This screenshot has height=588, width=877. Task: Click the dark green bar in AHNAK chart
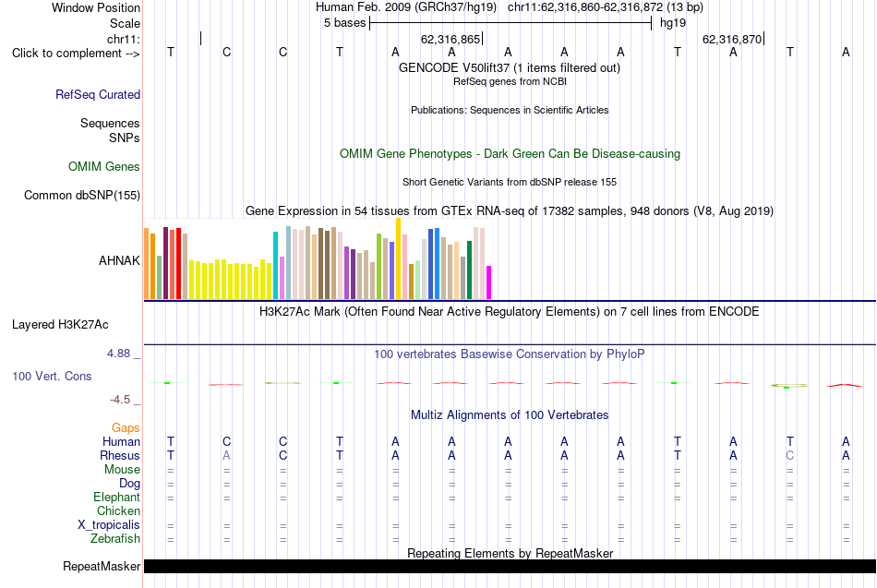pos(469,270)
